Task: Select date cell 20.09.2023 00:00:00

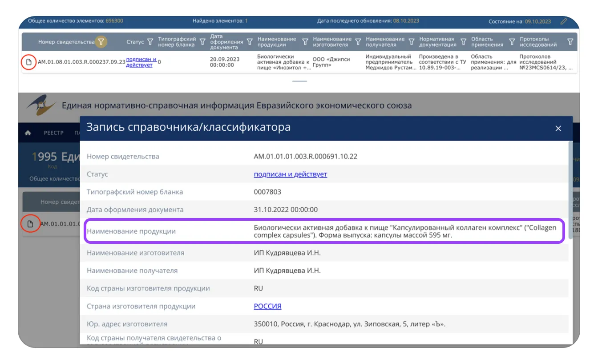Action: [225, 62]
